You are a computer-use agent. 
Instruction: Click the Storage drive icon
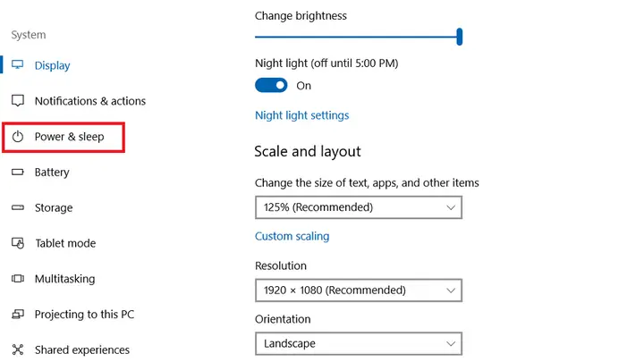click(17, 207)
